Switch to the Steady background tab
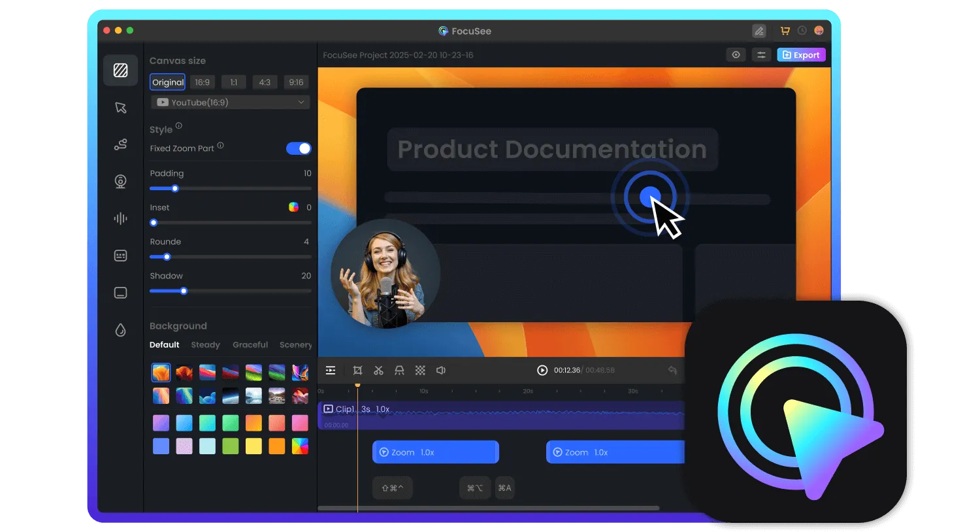The width and height of the screenshot is (980, 532). (205, 345)
